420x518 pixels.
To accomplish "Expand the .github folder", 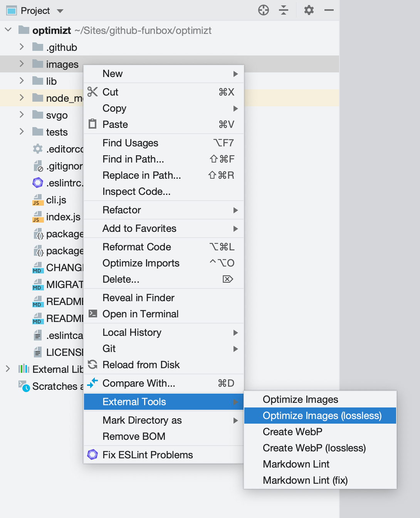I will 22,47.
